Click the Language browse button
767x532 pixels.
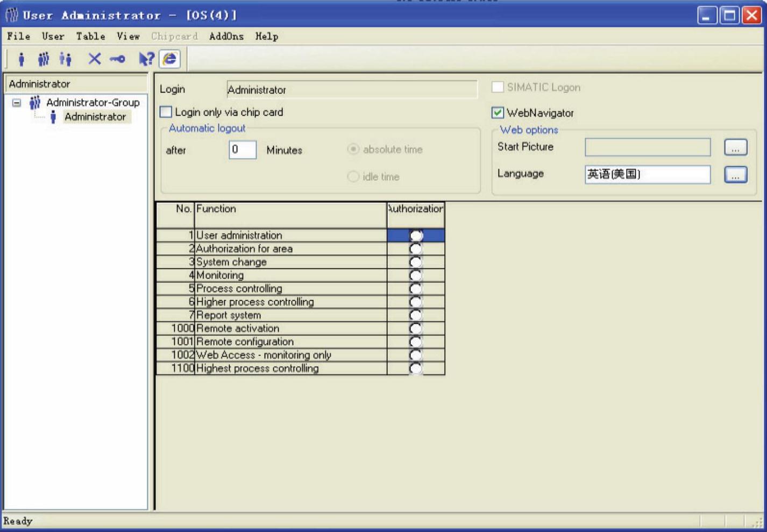click(x=735, y=174)
